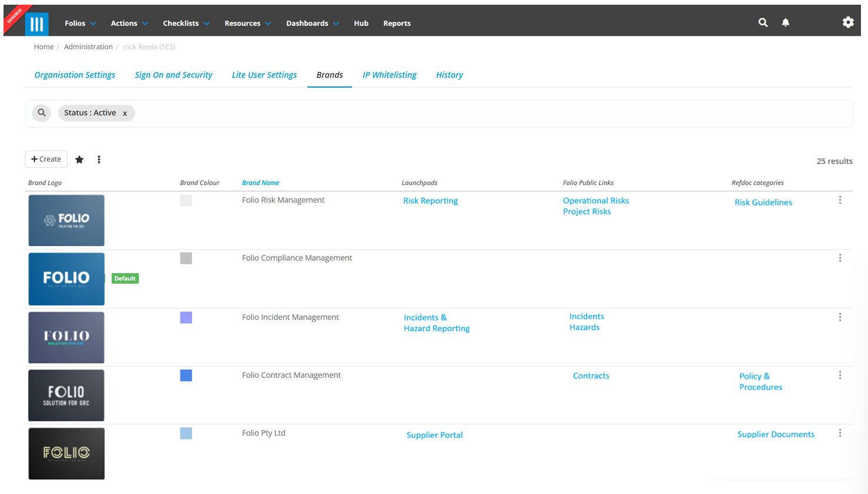Click the filter search magnifier icon
The image size is (868, 494).
(x=42, y=113)
